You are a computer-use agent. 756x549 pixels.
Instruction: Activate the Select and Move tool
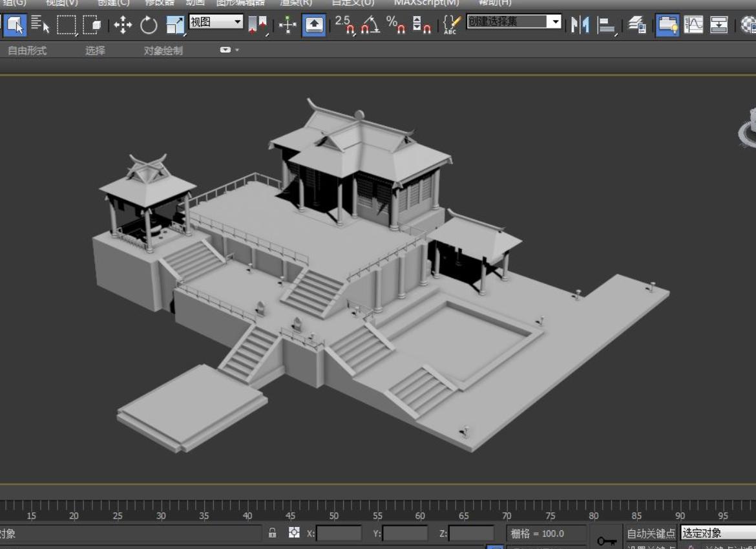coord(123,25)
